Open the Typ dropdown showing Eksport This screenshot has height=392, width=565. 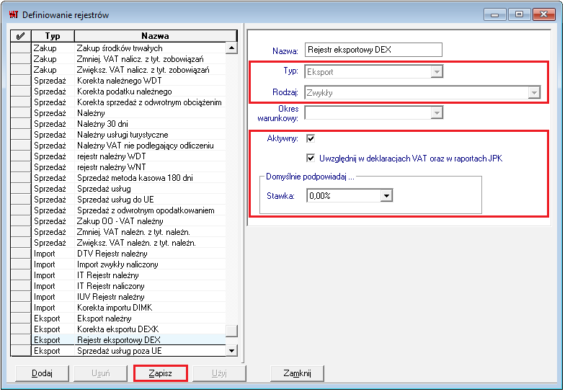(x=437, y=72)
